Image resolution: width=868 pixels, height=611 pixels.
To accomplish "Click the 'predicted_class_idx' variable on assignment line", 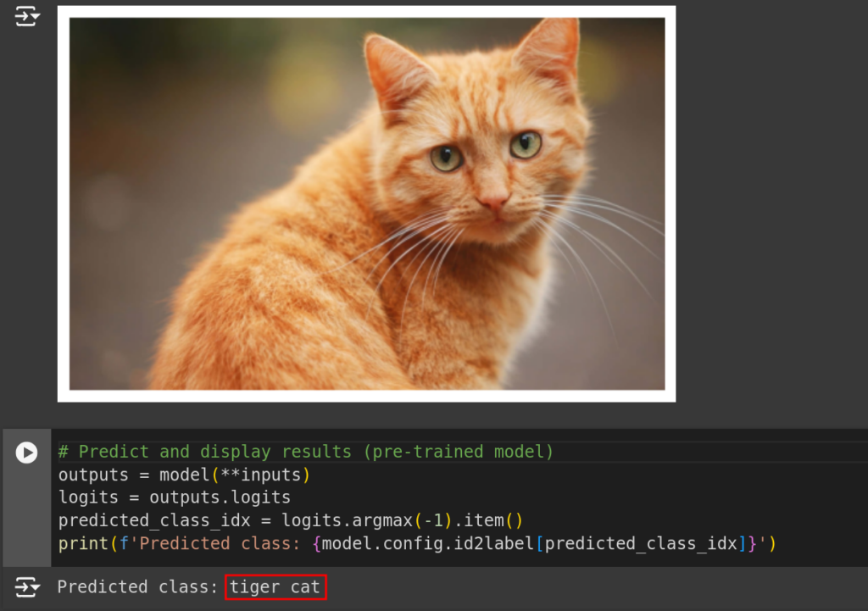I will pos(154,521).
